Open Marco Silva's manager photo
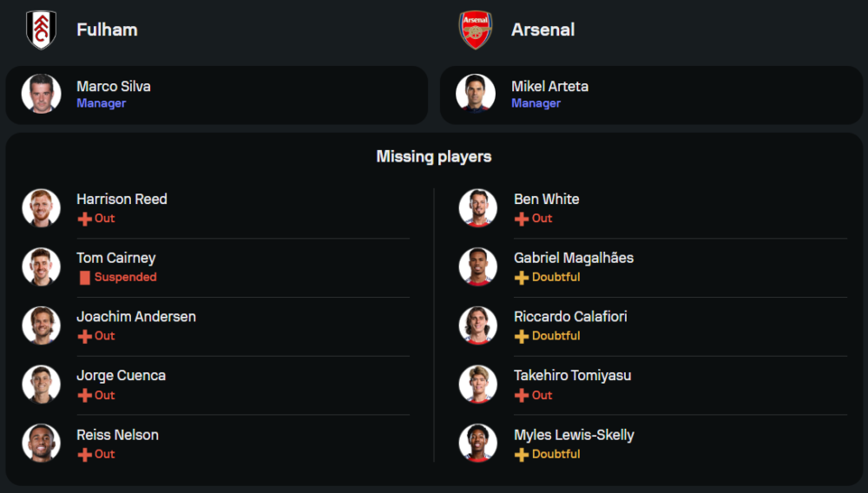 [x=41, y=94]
